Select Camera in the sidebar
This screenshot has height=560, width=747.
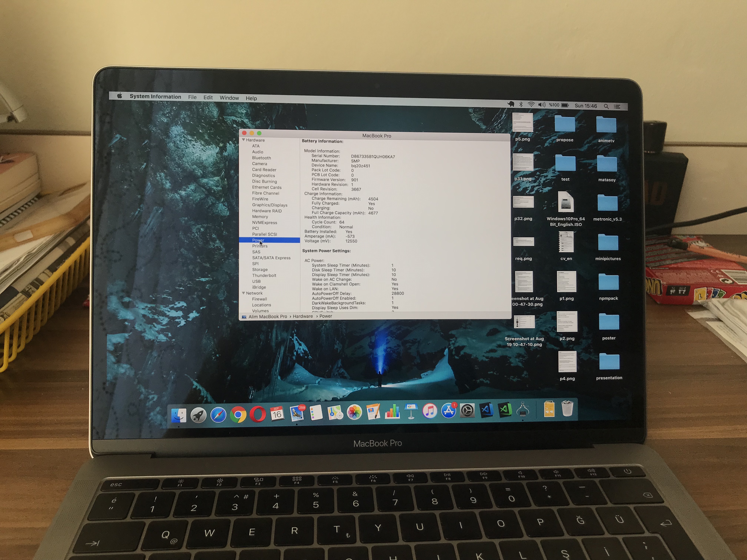pos(259,164)
